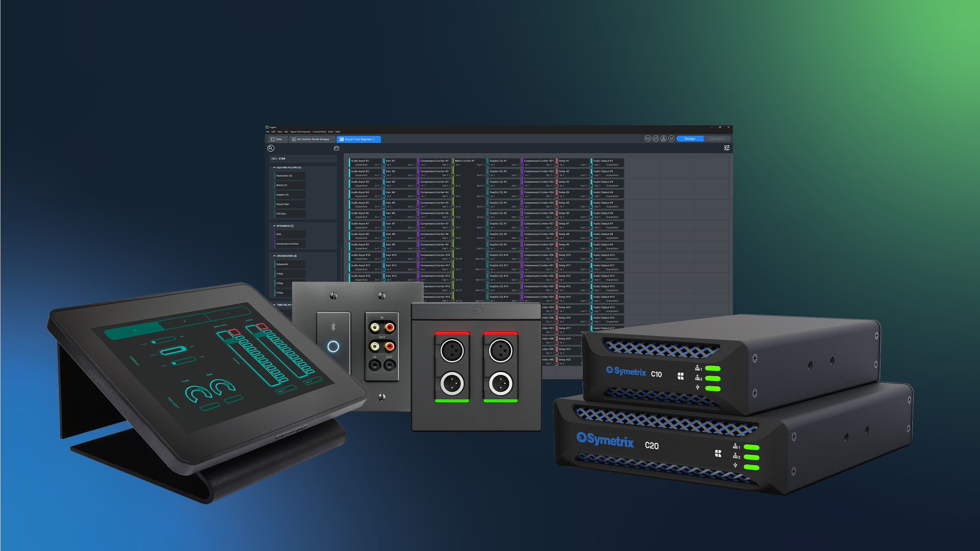The width and height of the screenshot is (980, 551).
Task: Click the C100 device icon in the sidebar
Action: coord(274,159)
